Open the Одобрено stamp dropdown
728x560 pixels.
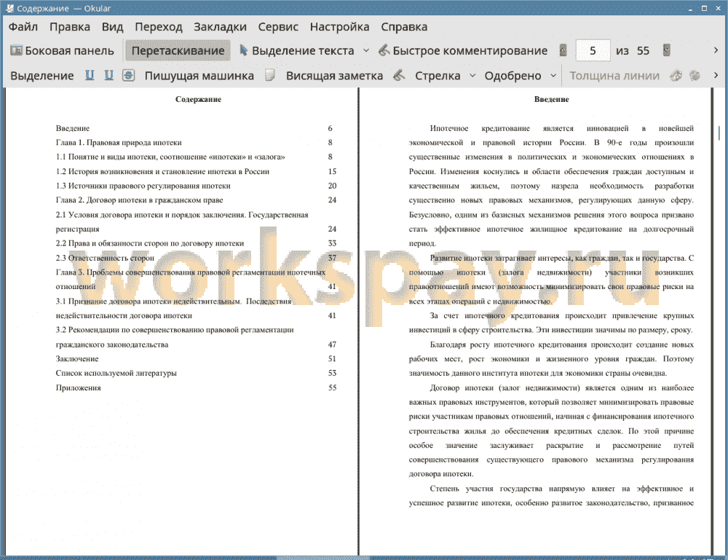point(553,75)
